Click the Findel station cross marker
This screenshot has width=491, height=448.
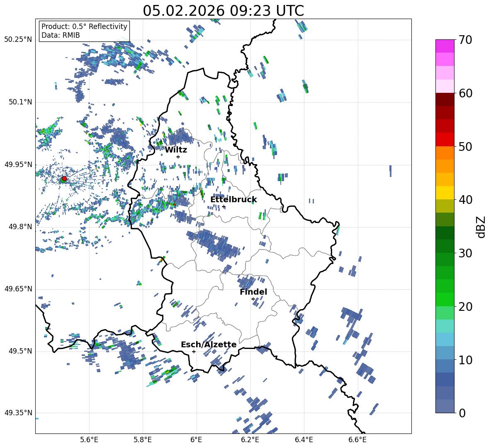click(253, 299)
